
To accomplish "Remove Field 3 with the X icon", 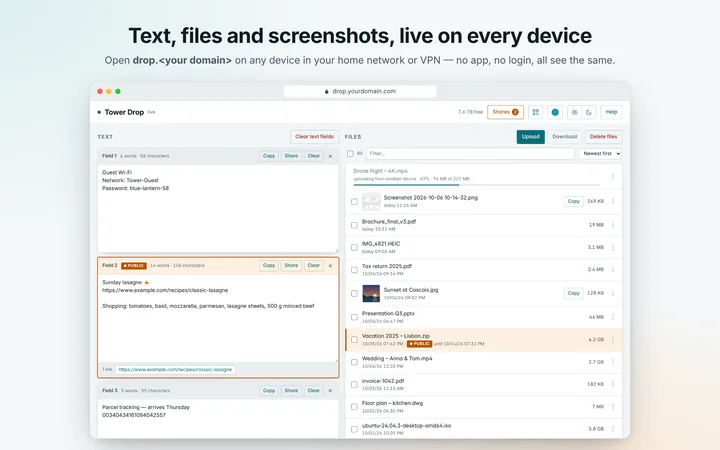I will pyautogui.click(x=330, y=391).
